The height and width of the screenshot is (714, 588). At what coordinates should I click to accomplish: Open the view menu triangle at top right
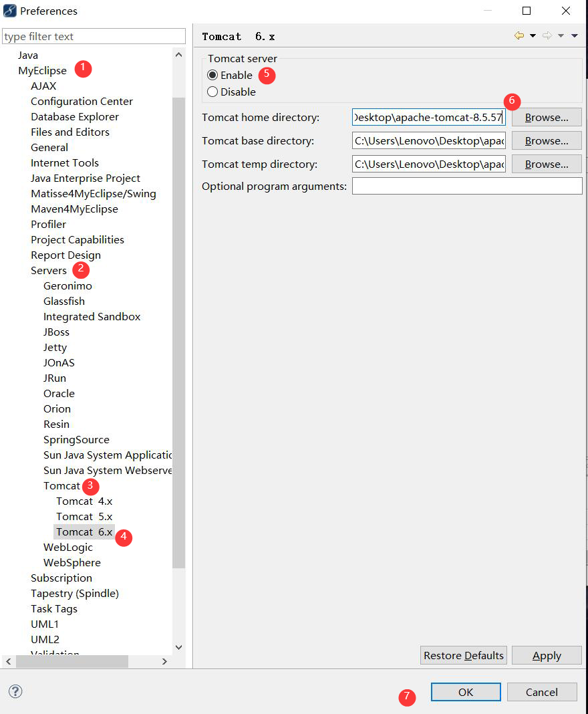point(575,35)
